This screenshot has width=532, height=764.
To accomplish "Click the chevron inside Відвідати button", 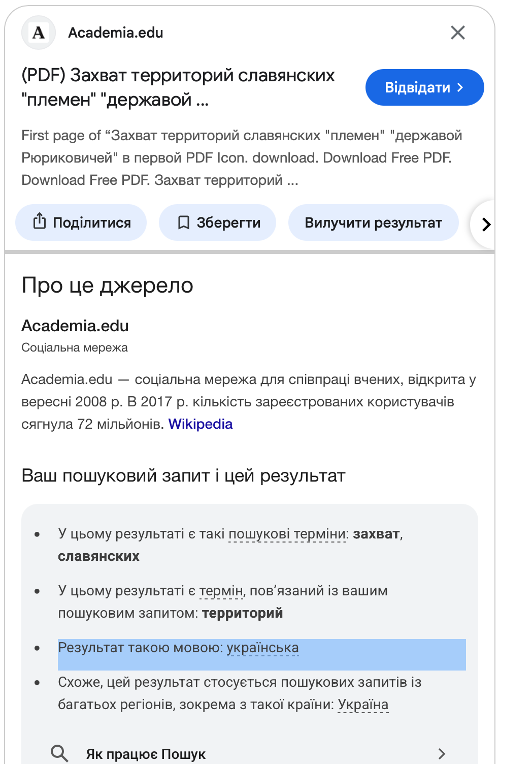I will (x=460, y=87).
